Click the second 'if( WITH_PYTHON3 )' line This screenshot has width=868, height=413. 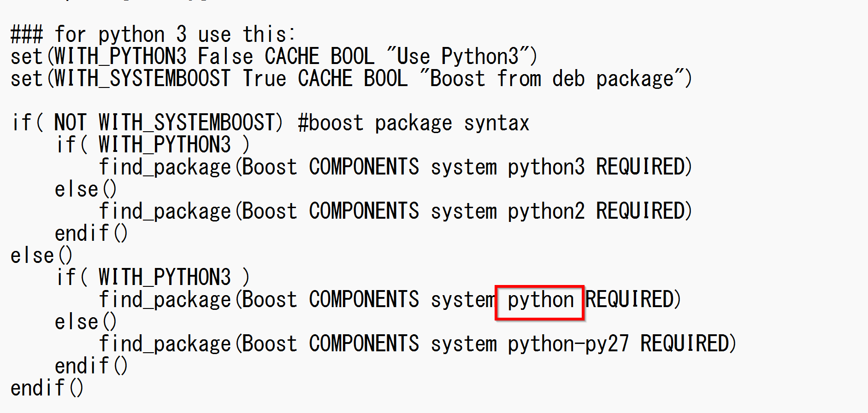tap(152, 278)
